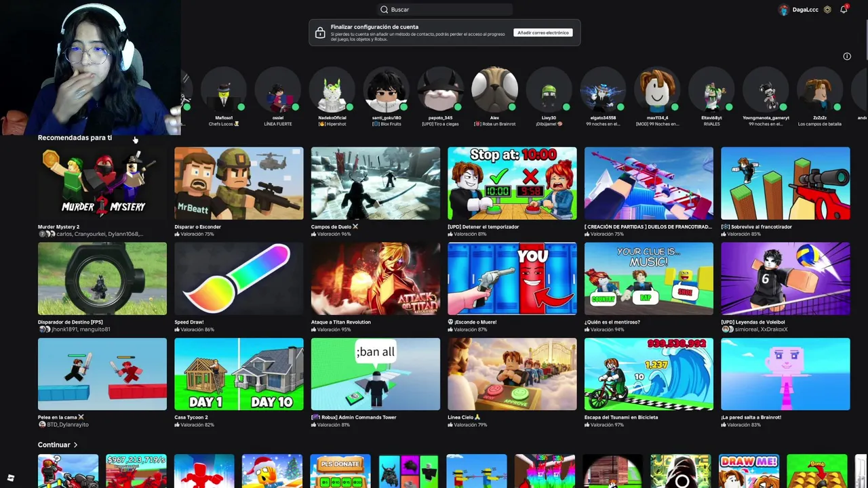Click the DagaLccc avatar picture
The height and width of the screenshot is (488, 868).
coord(784,9)
